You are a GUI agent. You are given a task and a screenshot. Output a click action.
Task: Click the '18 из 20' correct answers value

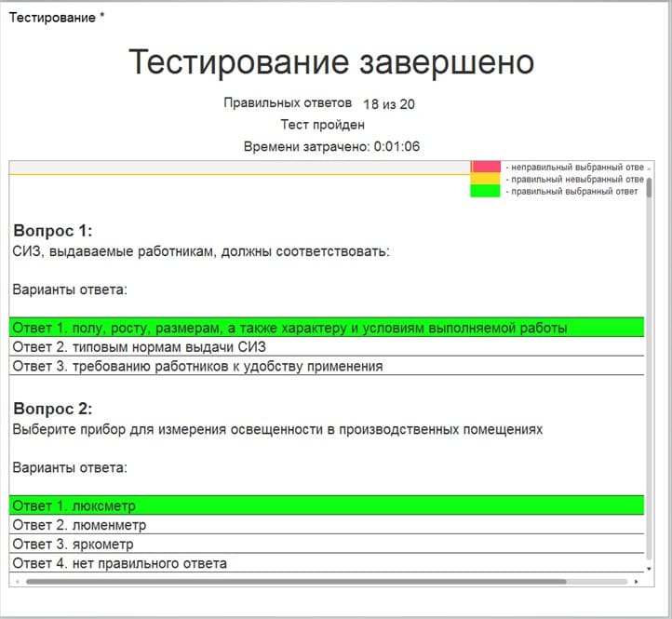[389, 104]
